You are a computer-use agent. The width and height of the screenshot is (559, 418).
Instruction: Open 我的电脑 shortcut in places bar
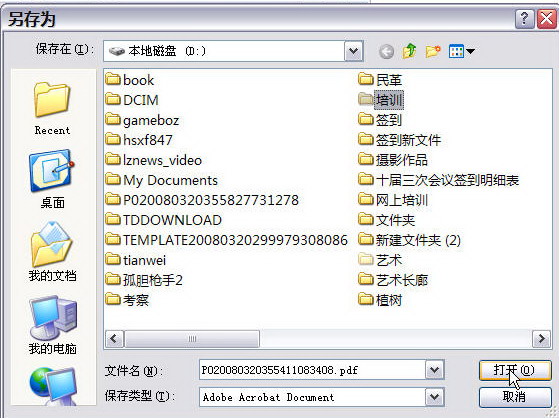pos(52,325)
